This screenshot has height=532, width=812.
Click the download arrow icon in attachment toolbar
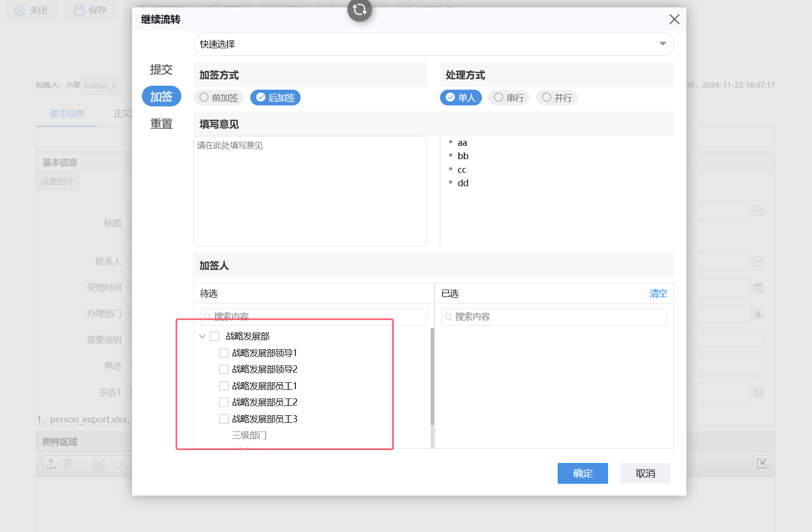click(122, 464)
